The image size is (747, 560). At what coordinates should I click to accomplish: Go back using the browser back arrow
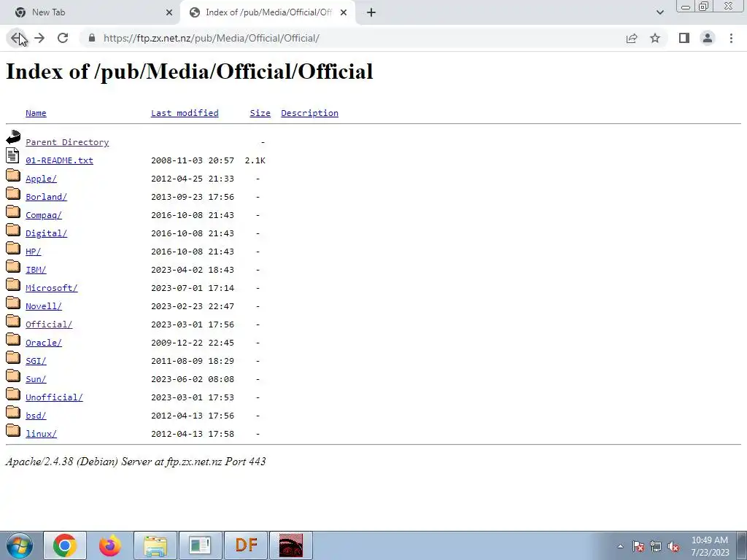[x=17, y=38]
